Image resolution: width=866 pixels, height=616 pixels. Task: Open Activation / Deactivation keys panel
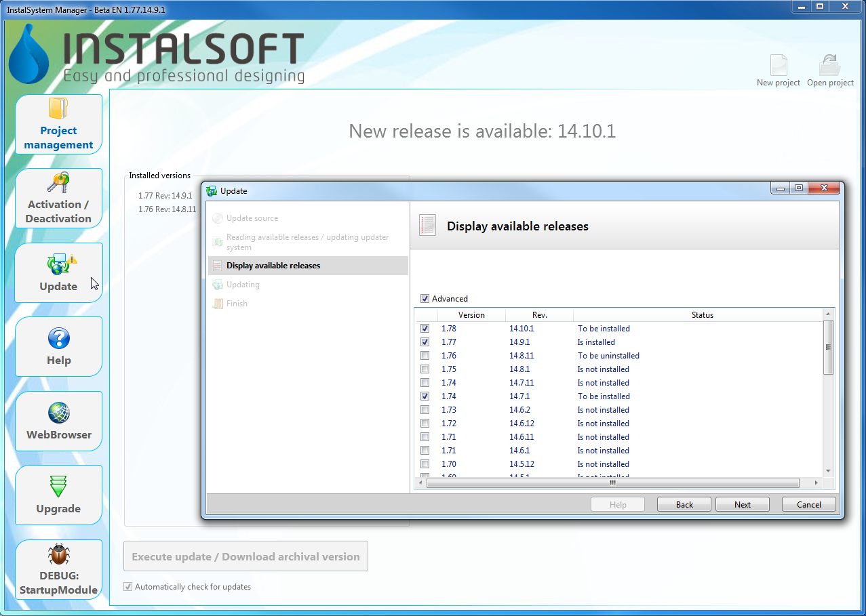(58, 199)
